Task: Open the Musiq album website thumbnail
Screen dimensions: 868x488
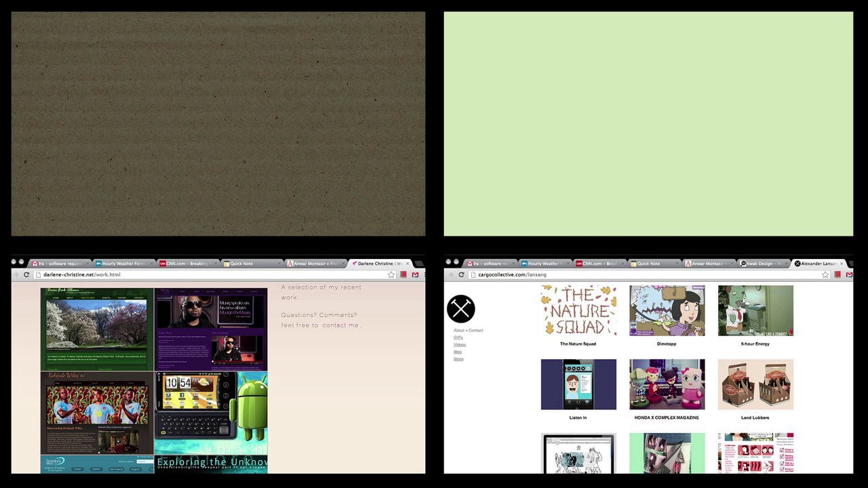Action: click(x=211, y=329)
